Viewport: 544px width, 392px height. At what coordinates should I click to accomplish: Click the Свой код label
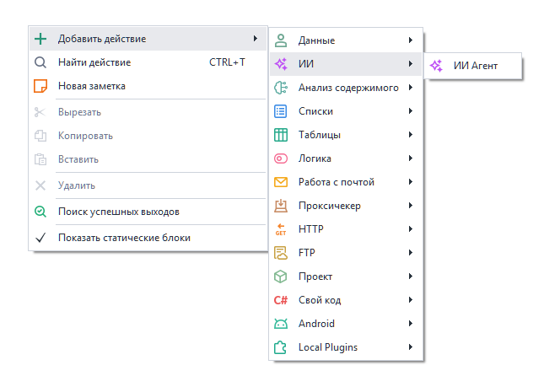[x=320, y=300]
